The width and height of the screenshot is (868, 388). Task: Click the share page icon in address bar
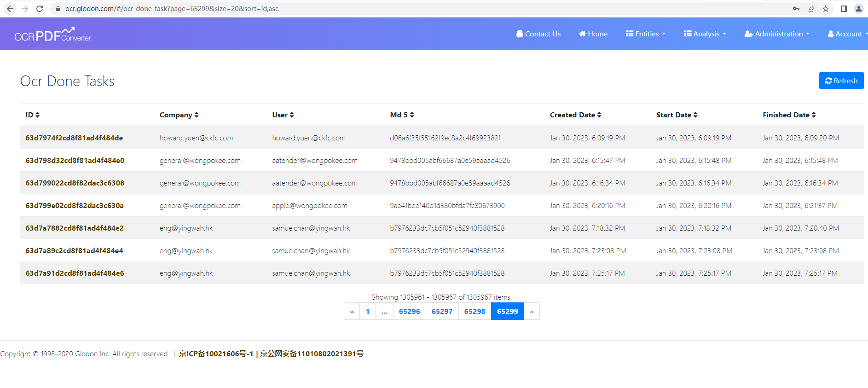tap(811, 9)
